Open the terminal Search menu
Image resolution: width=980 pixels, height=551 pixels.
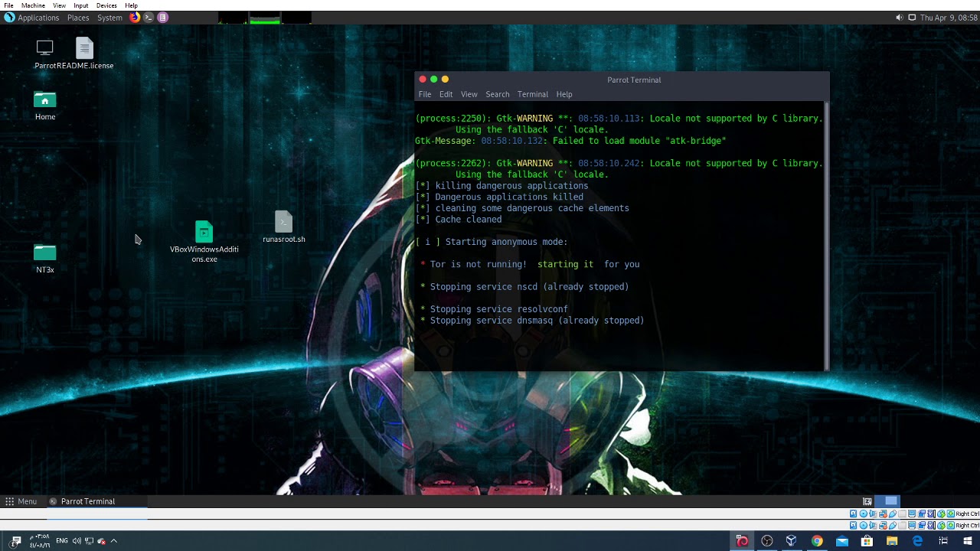click(x=497, y=94)
